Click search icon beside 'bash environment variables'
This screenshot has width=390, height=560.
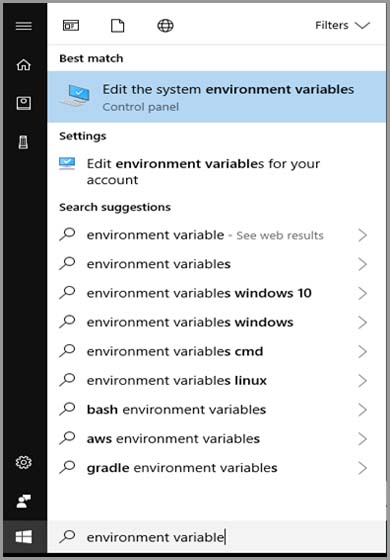click(67, 409)
